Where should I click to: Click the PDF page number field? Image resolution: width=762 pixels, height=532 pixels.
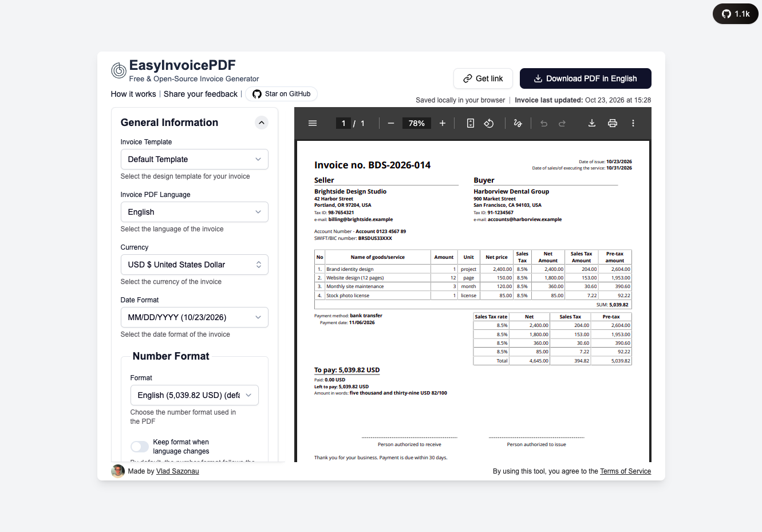point(344,123)
